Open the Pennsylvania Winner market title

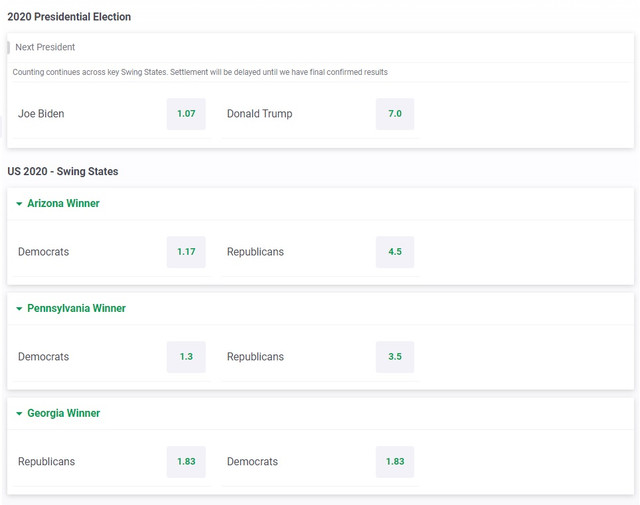[x=76, y=308]
